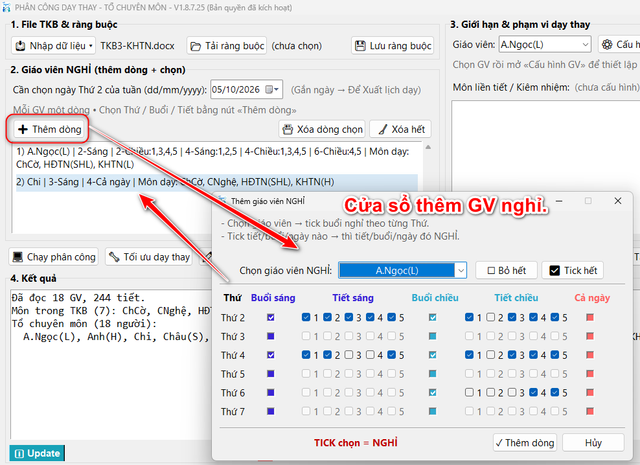This screenshot has height=465, width=640.
Task: Run Chạy phân công
Action: [x=54, y=257]
